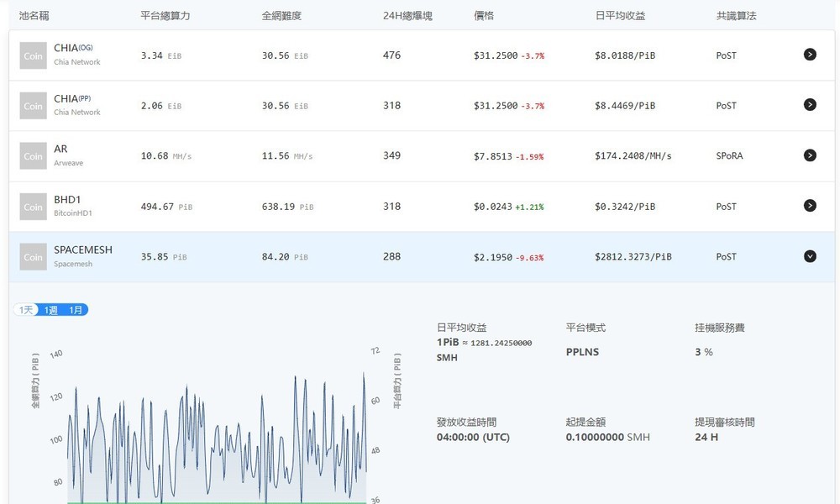Click the 04:00:00 (UTC) payout time
The image size is (840, 504).
coord(473,437)
